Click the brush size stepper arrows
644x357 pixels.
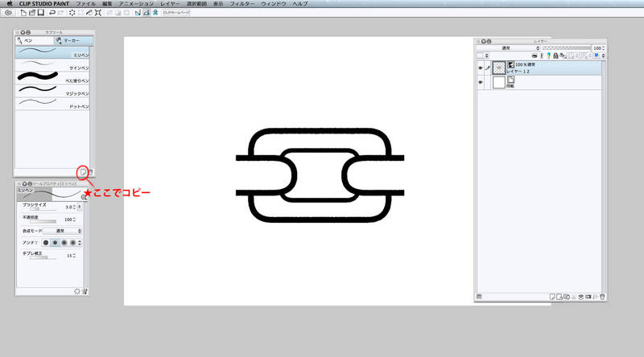point(74,207)
